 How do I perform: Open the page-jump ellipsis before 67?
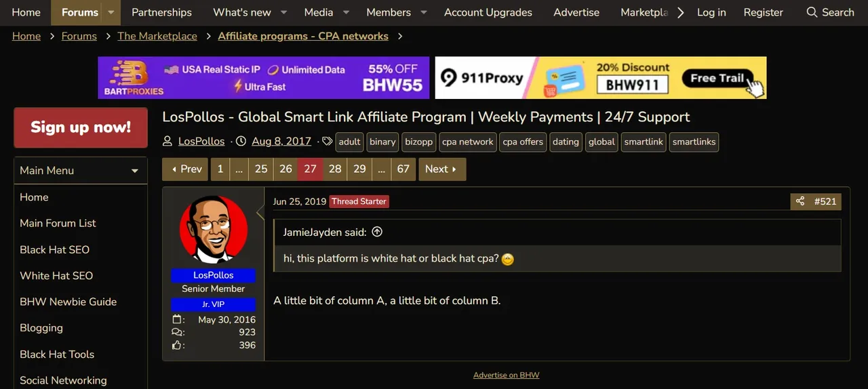[x=382, y=169]
